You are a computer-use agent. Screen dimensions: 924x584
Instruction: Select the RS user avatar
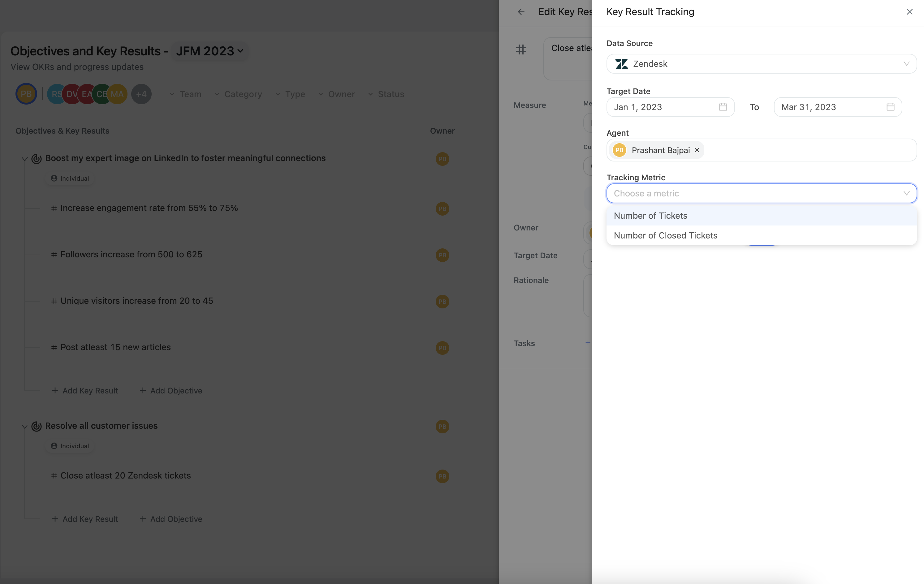click(x=55, y=94)
